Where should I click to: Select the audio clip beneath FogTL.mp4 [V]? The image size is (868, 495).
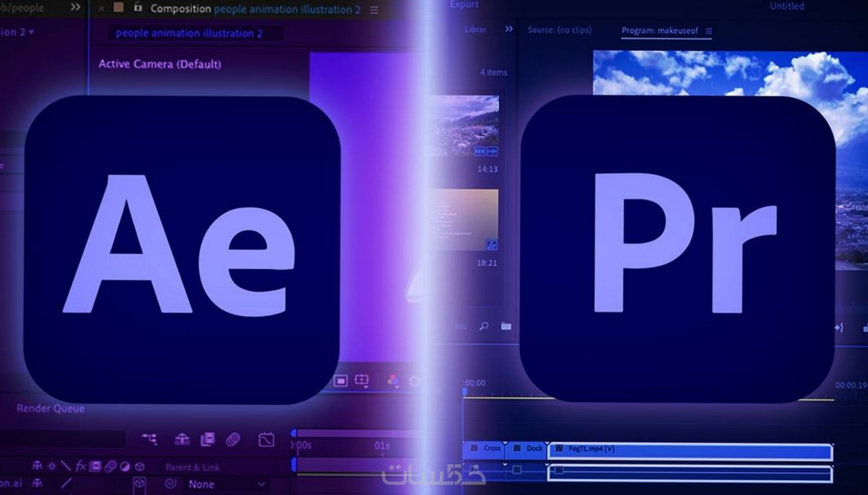(690, 474)
